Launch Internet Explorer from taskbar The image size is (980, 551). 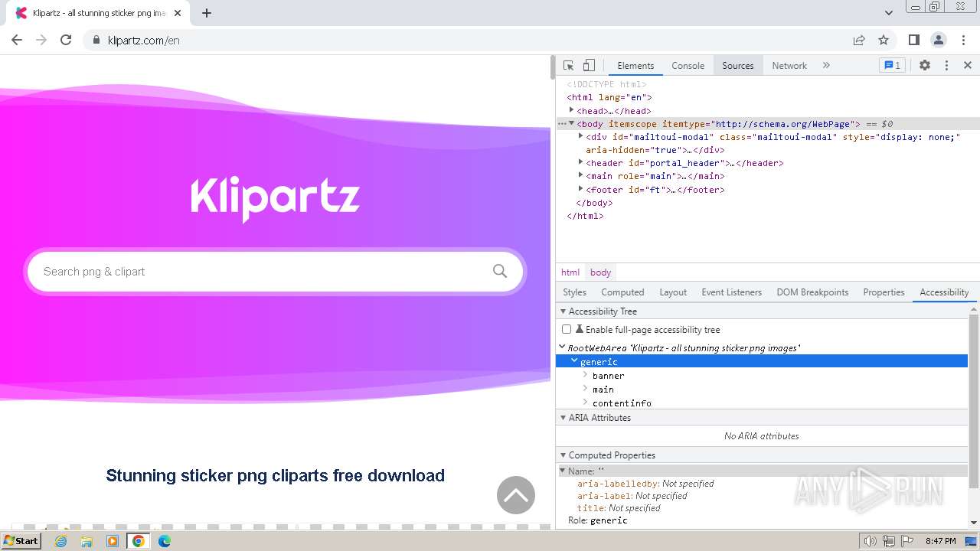point(61,541)
